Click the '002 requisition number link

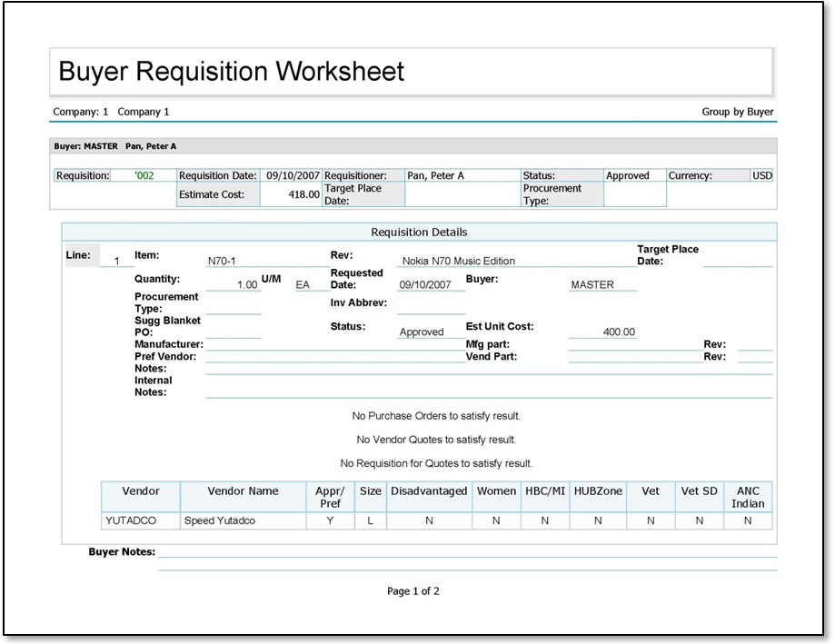pyautogui.click(x=144, y=176)
